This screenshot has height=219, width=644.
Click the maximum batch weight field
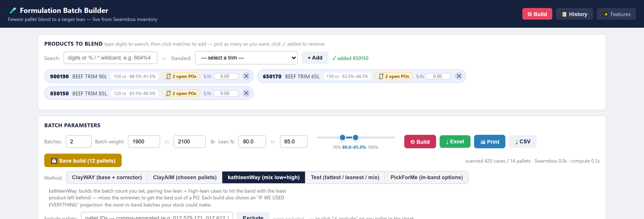click(190, 142)
